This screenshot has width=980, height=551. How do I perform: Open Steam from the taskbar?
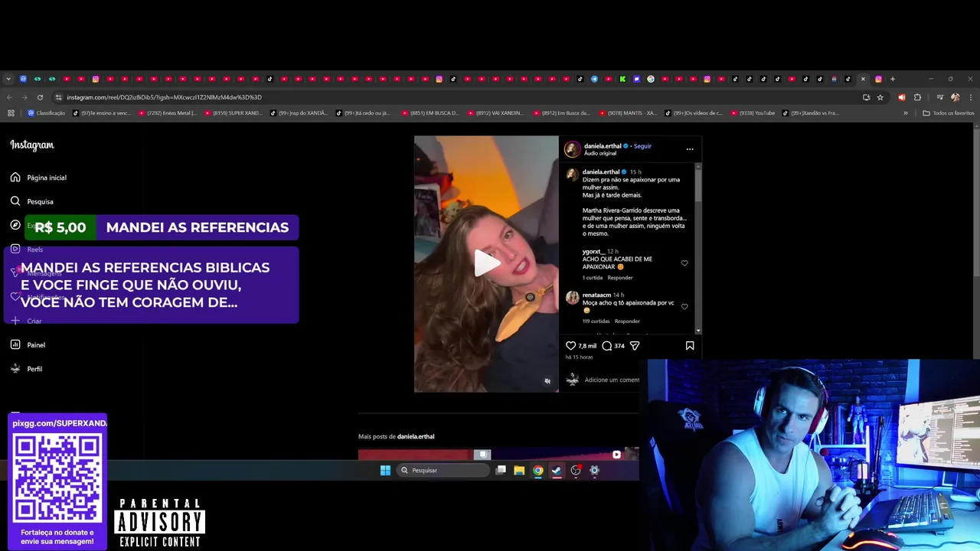click(x=557, y=471)
